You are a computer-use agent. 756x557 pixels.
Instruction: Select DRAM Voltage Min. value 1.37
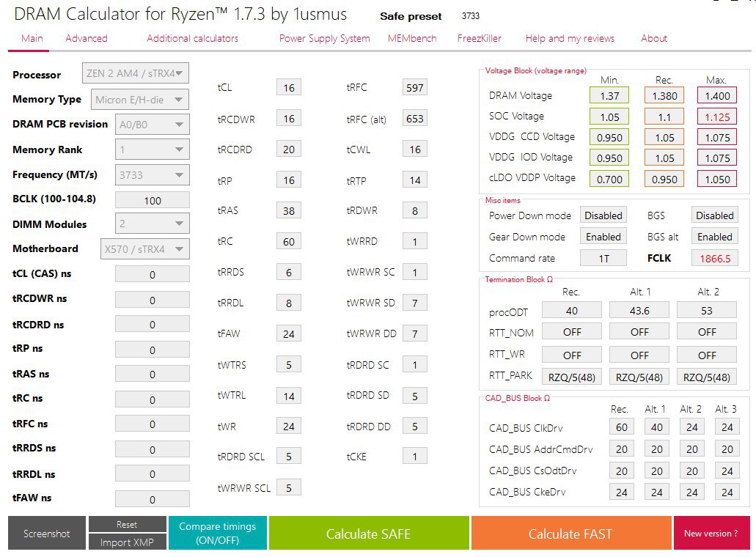point(609,95)
